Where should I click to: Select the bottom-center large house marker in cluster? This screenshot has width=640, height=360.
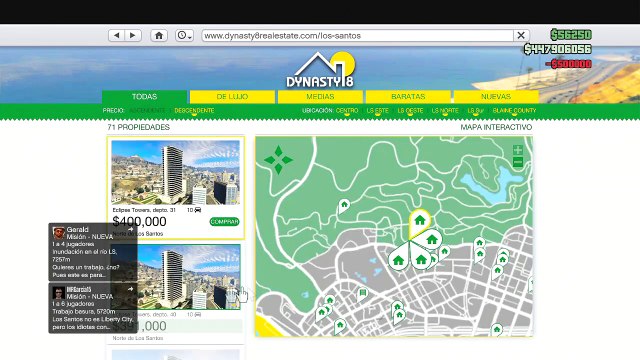point(421,258)
